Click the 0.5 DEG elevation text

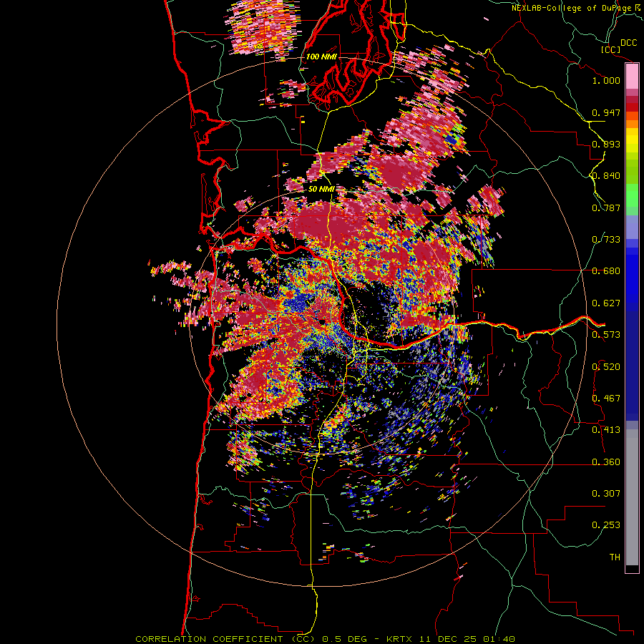(345, 639)
